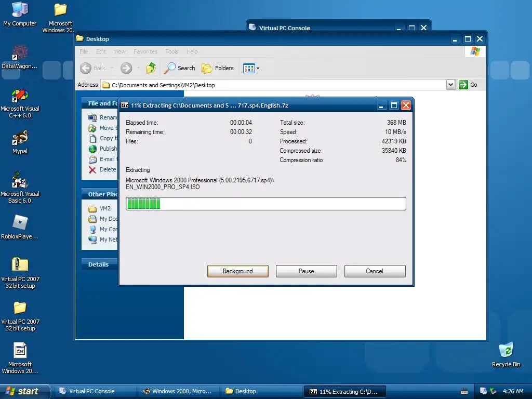Click the Up folder toolbar icon
This screenshot has width=532, height=399.
pos(151,68)
